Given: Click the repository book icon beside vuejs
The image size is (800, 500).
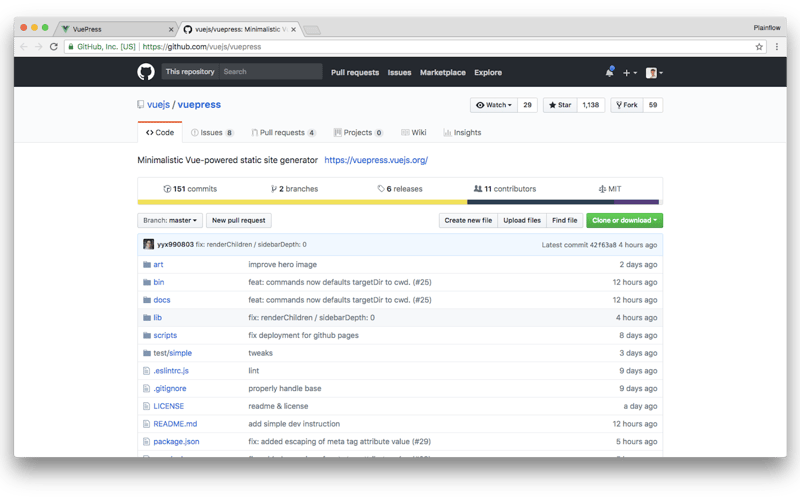Looking at the screenshot, I should (x=140, y=105).
